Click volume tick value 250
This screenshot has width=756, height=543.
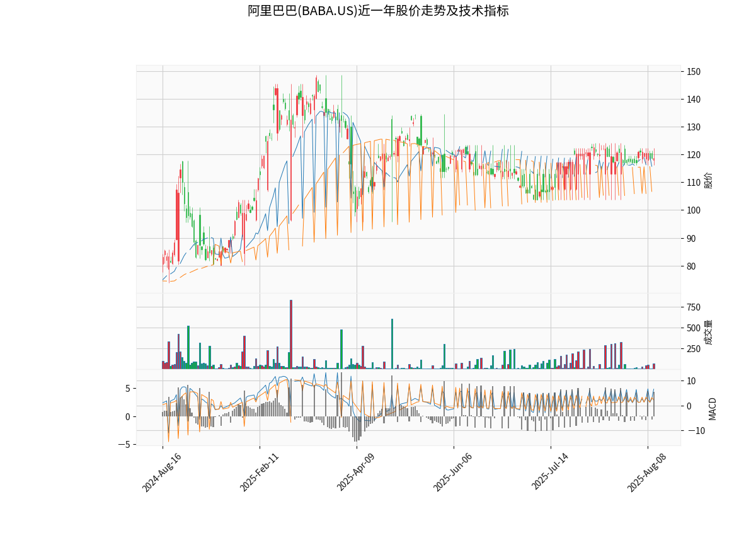pyautogui.click(x=694, y=349)
